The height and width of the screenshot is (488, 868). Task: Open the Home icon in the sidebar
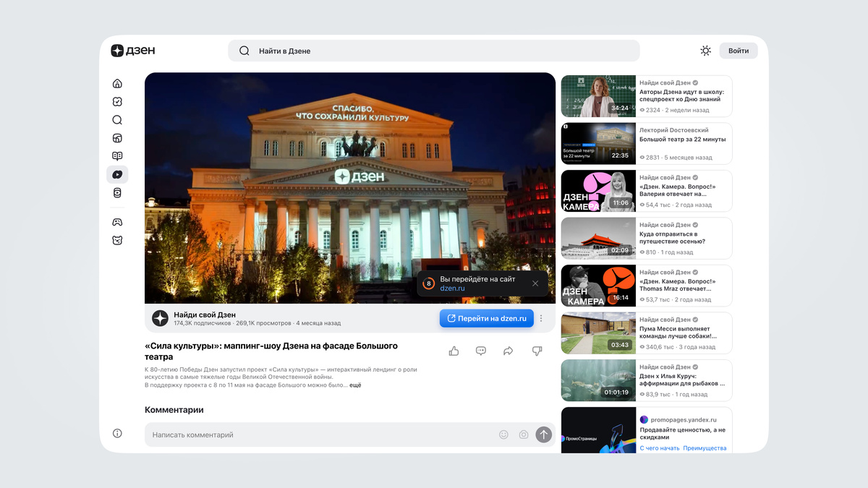coord(117,84)
